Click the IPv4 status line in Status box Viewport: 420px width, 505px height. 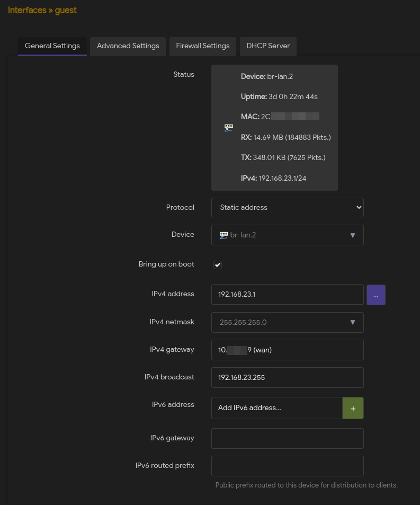273,178
